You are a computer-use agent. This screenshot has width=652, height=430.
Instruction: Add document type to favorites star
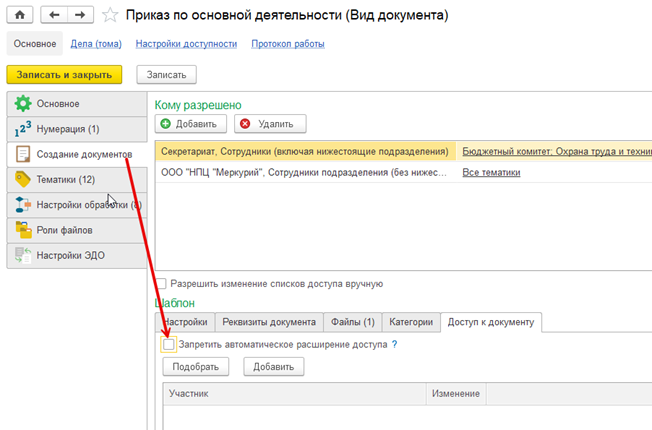click(x=110, y=16)
